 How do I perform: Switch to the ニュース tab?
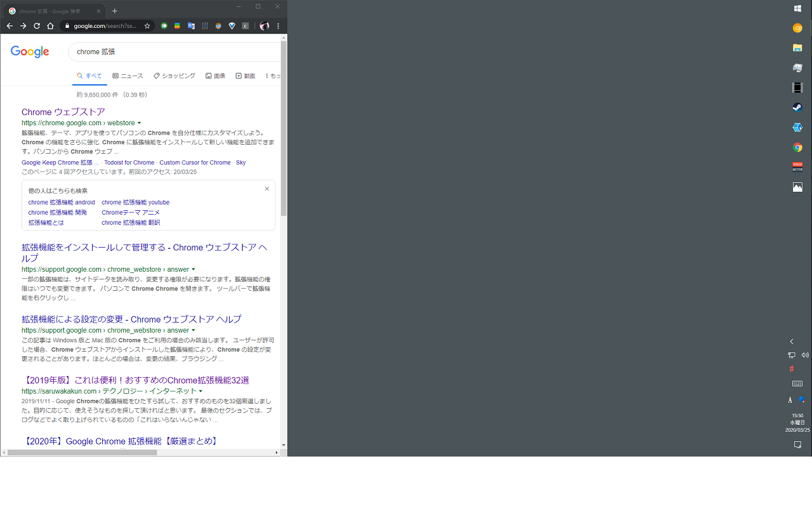pos(128,76)
